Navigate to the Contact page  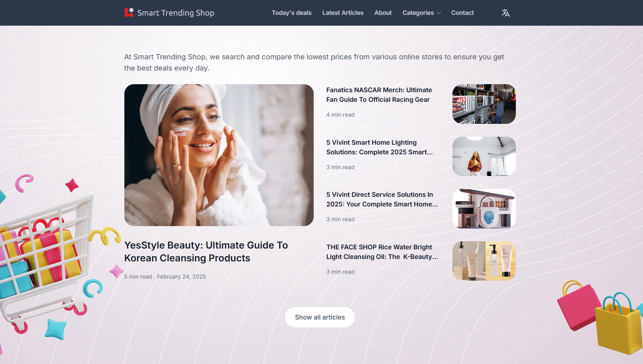pyautogui.click(x=462, y=13)
